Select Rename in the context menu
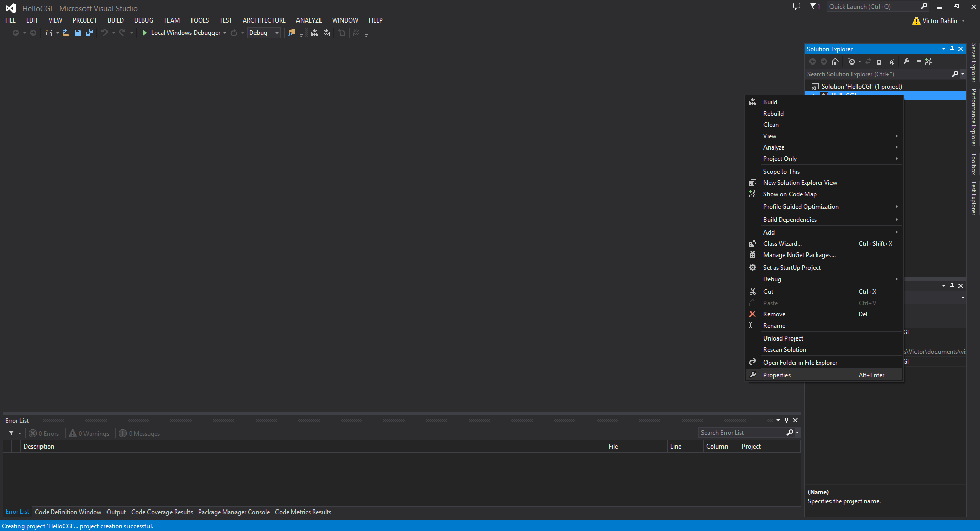 click(824, 326)
